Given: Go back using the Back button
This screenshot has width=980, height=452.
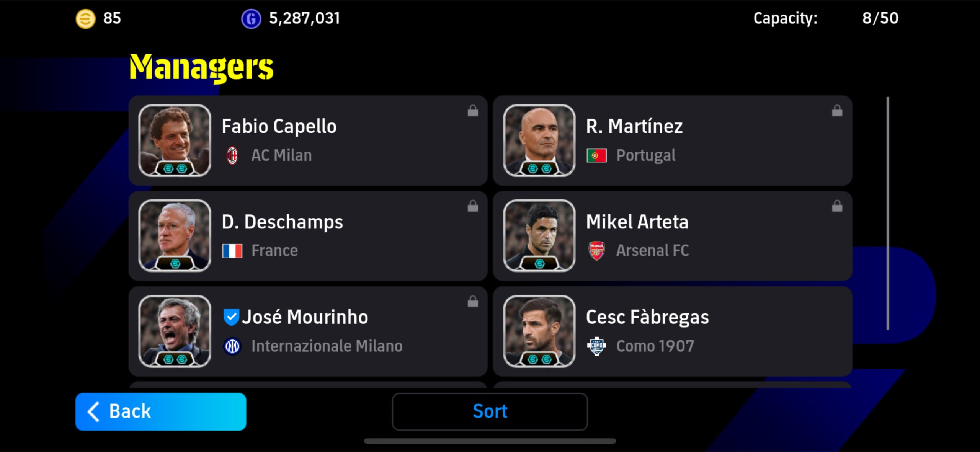Looking at the screenshot, I should click(x=161, y=411).
